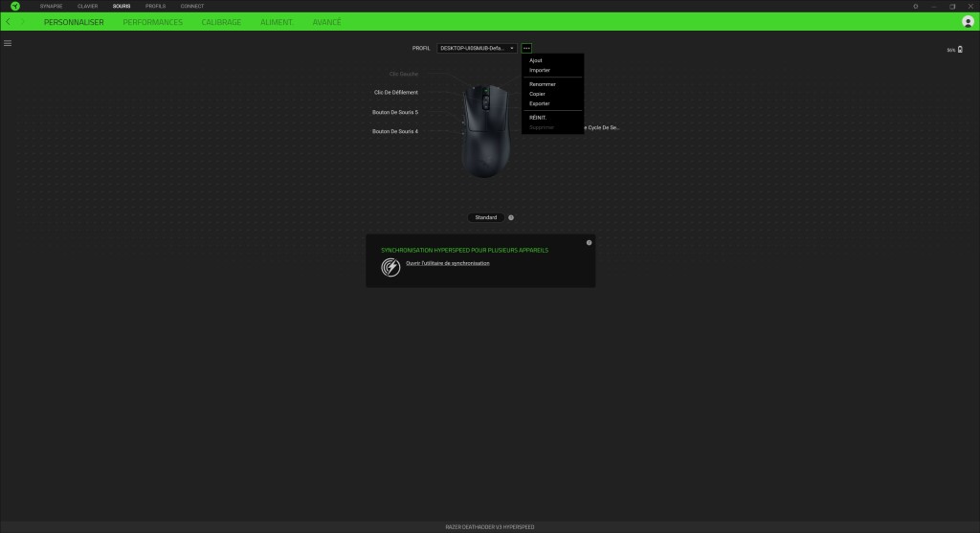Click the Standard mode button
This screenshot has width=980, height=533.
point(485,217)
